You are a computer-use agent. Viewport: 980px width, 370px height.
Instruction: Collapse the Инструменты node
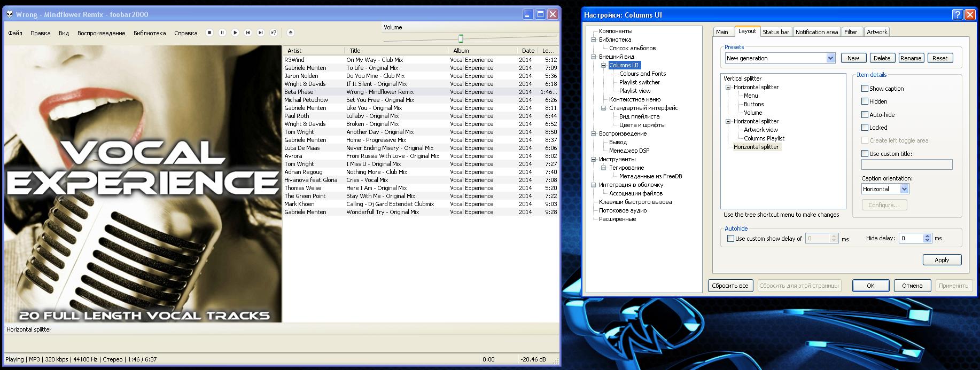click(593, 159)
